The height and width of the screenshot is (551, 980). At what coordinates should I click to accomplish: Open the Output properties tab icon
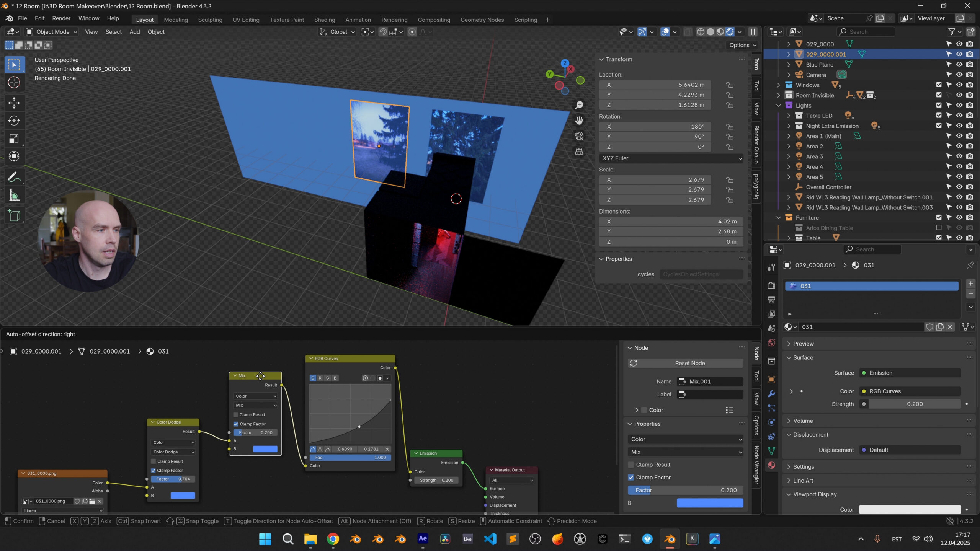(771, 300)
